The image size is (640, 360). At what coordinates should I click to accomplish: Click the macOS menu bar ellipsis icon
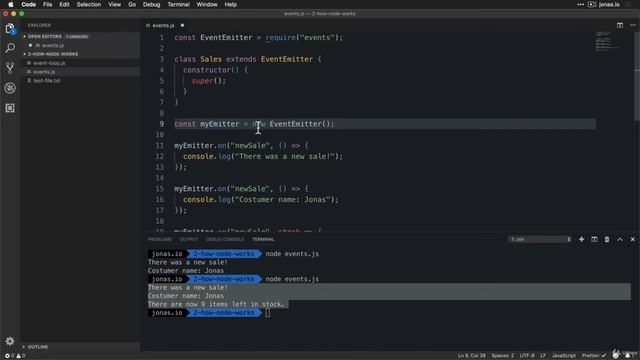tap(580, 4)
